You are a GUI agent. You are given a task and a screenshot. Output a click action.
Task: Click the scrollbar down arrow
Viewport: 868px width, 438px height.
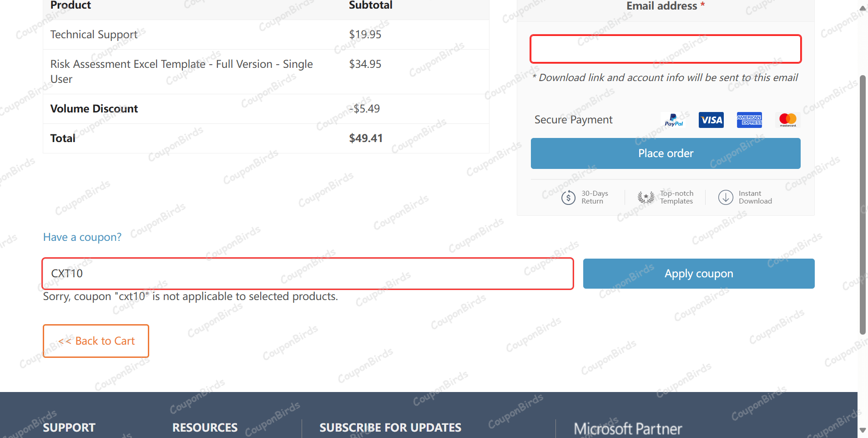point(863,430)
